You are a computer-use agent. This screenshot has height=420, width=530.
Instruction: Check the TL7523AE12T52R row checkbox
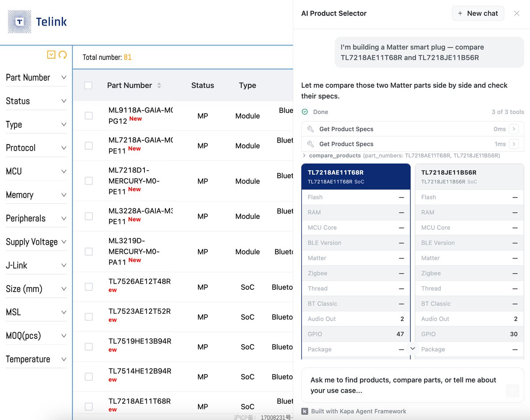point(89,317)
